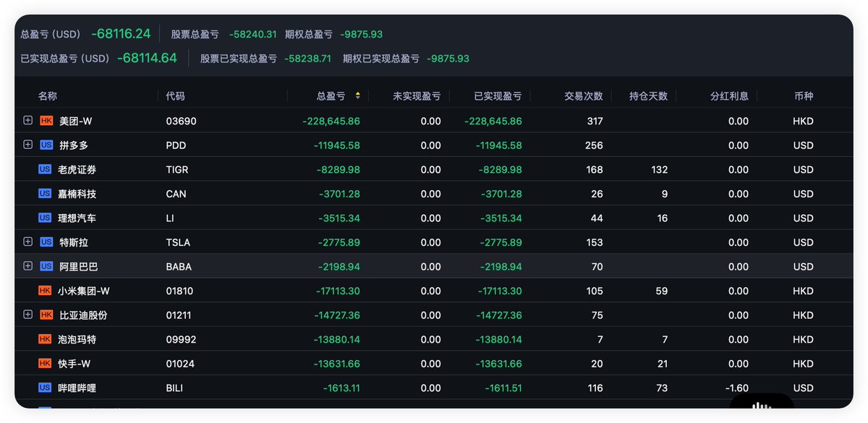Select the 拼多多 stock name
This screenshot has width=868, height=423.
[74, 145]
